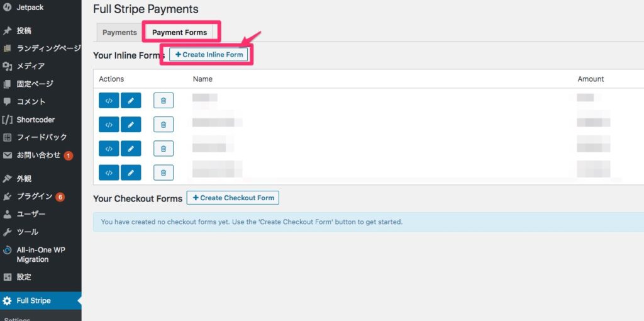Open ランディングページ menu item
The width and height of the screenshot is (644, 321).
click(49, 48)
